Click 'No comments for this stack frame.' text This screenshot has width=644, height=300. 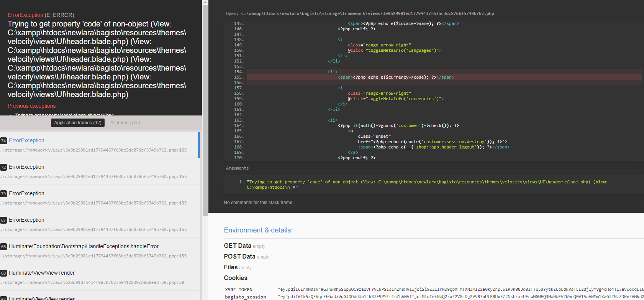pos(259,203)
